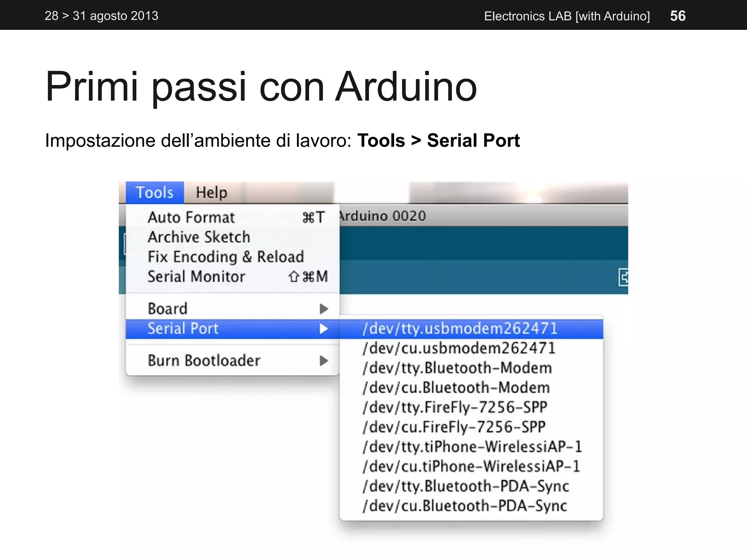Select /dev/tty.usbmodem262471 serial port

click(471, 329)
